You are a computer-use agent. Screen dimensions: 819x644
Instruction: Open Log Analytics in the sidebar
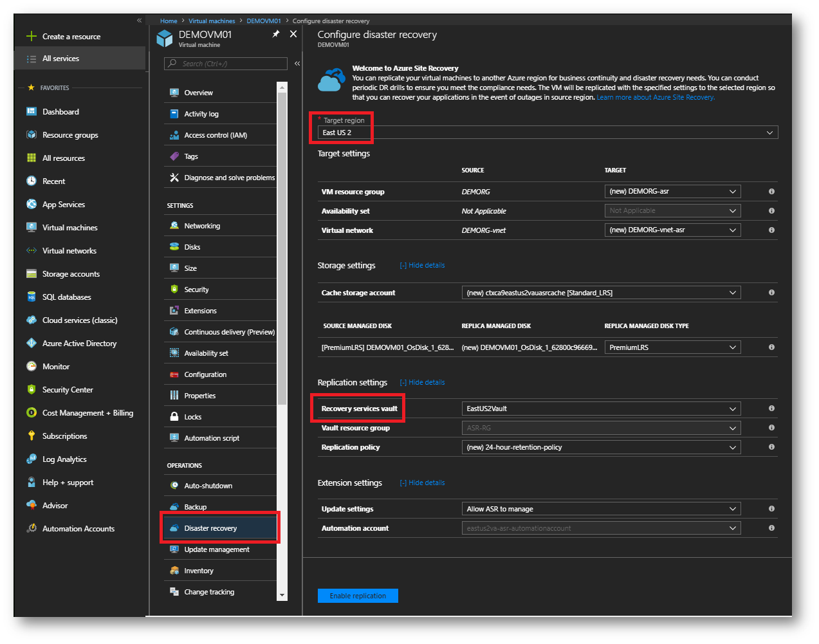(x=80, y=459)
